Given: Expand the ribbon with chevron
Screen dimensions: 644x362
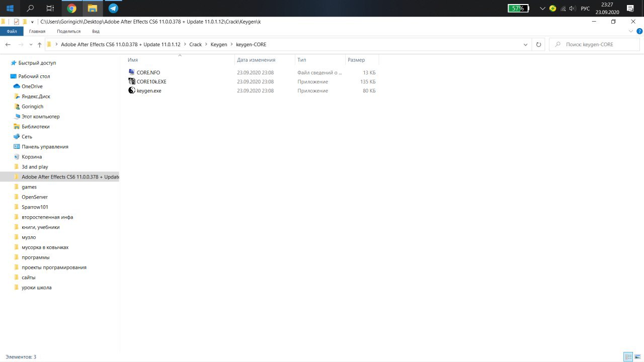Looking at the screenshot, I should [x=631, y=31].
